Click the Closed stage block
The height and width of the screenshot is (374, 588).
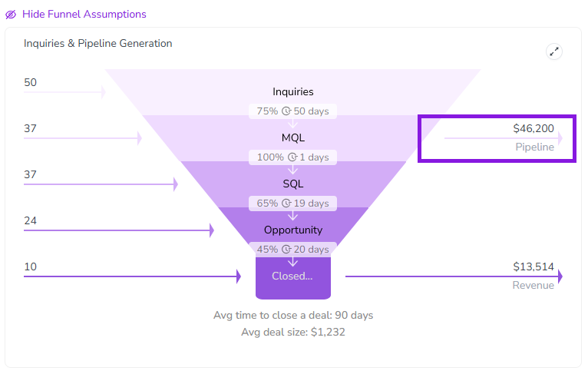click(x=293, y=277)
